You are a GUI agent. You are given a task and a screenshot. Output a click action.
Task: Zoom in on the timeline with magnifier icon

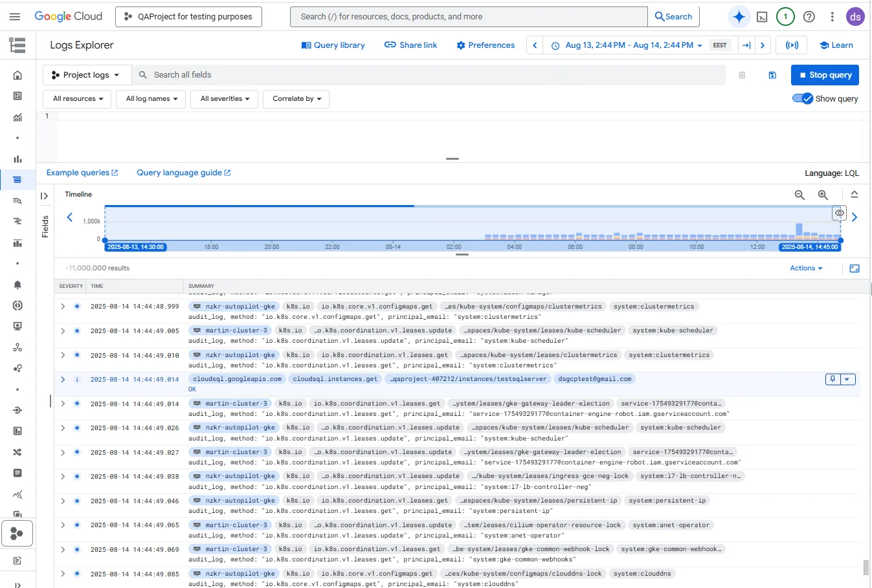(823, 194)
